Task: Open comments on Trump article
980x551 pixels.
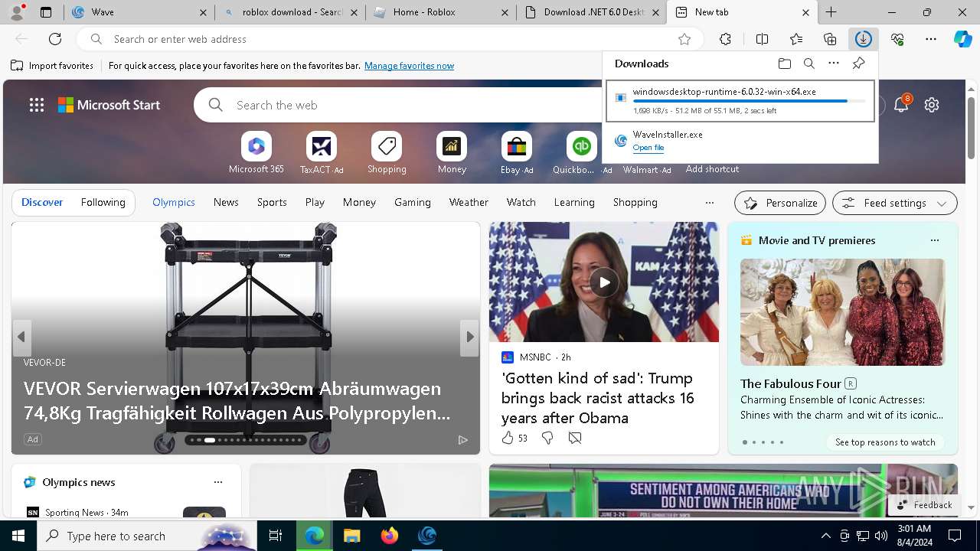Action: [575, 438]
